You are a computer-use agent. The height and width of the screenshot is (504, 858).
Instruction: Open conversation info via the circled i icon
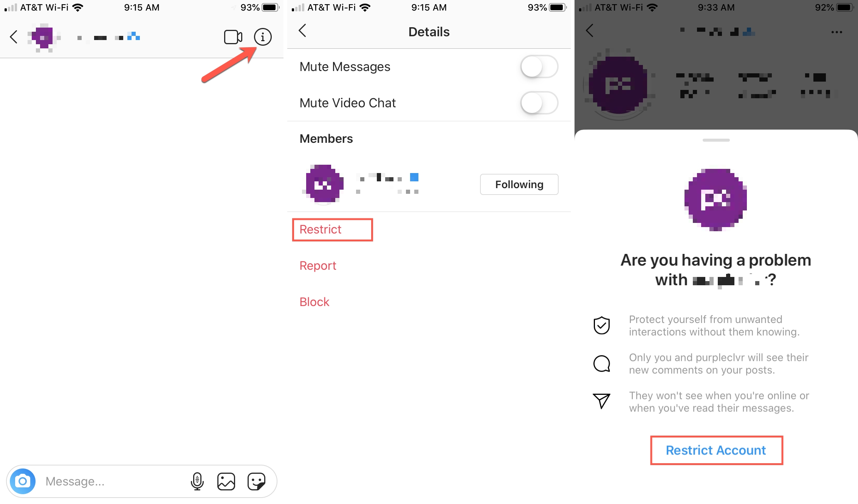pyautogui.click(x=263, y=37)
